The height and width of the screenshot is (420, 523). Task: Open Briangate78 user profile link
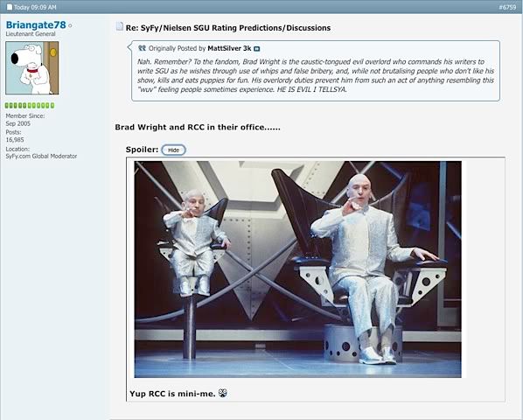tap(36, 25)
